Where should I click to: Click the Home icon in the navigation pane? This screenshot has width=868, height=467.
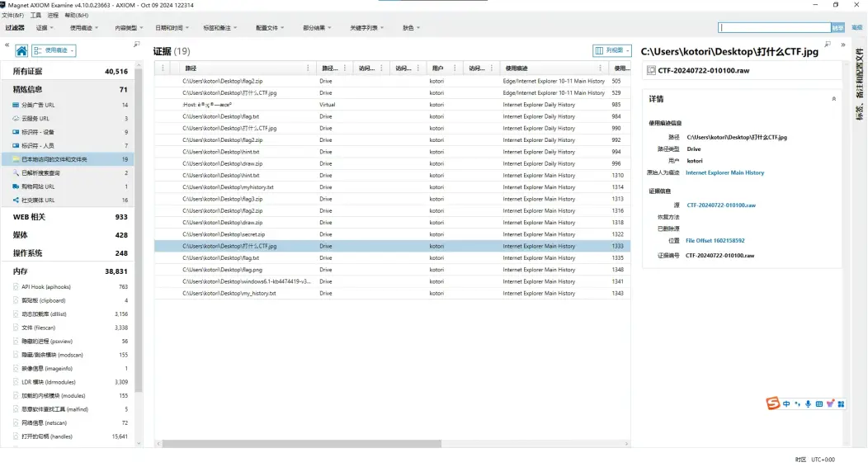pos(22,51)
